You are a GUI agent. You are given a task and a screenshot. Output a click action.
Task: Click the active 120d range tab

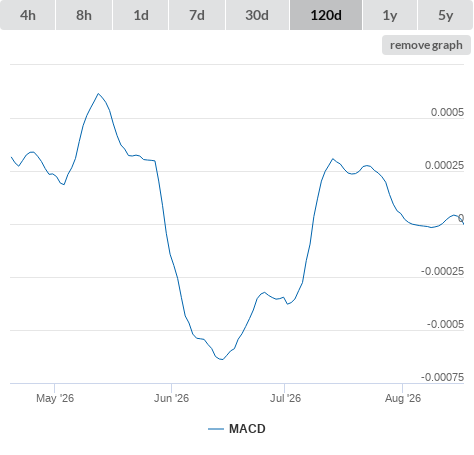click(326, 15)
